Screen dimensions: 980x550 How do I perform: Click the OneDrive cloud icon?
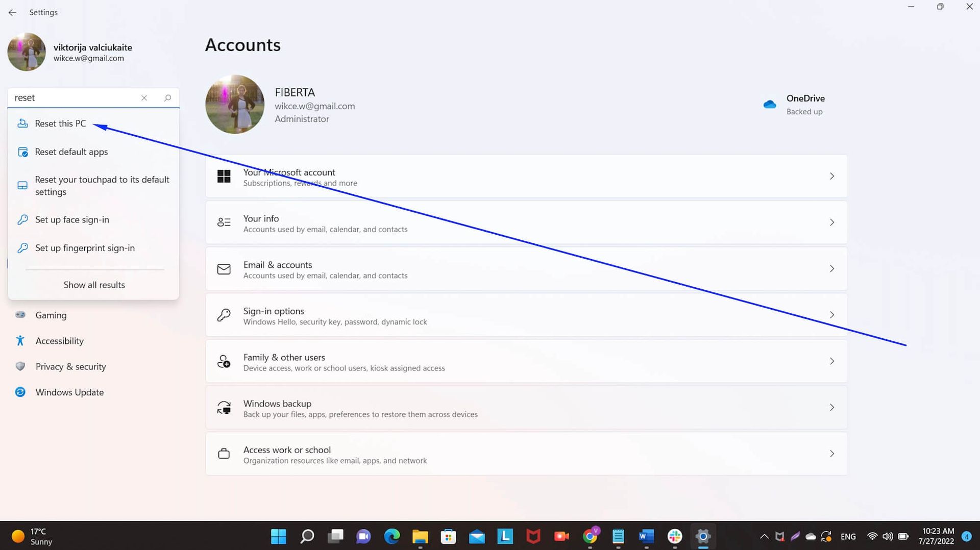[770, 105]
